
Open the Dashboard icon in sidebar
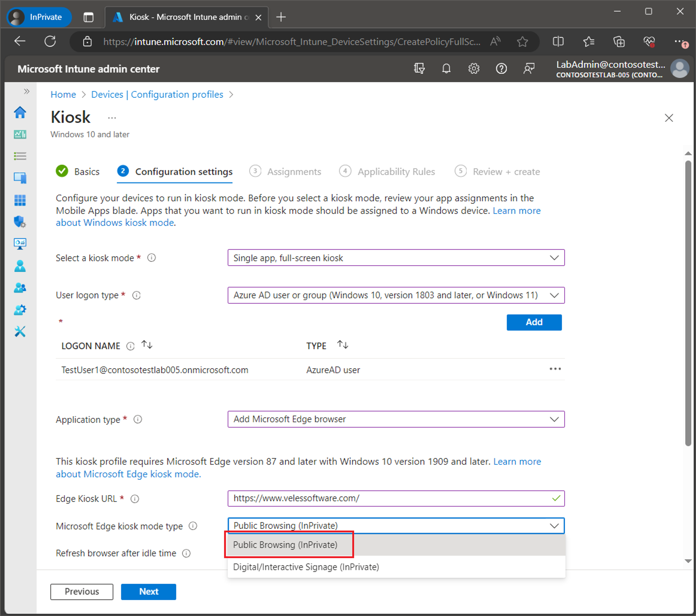tap(20, 134)
